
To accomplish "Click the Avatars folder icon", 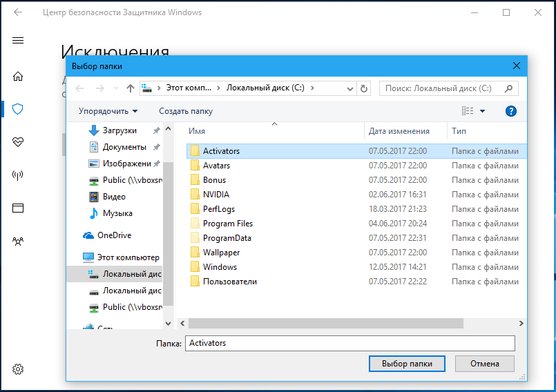I will coord(195,166).
